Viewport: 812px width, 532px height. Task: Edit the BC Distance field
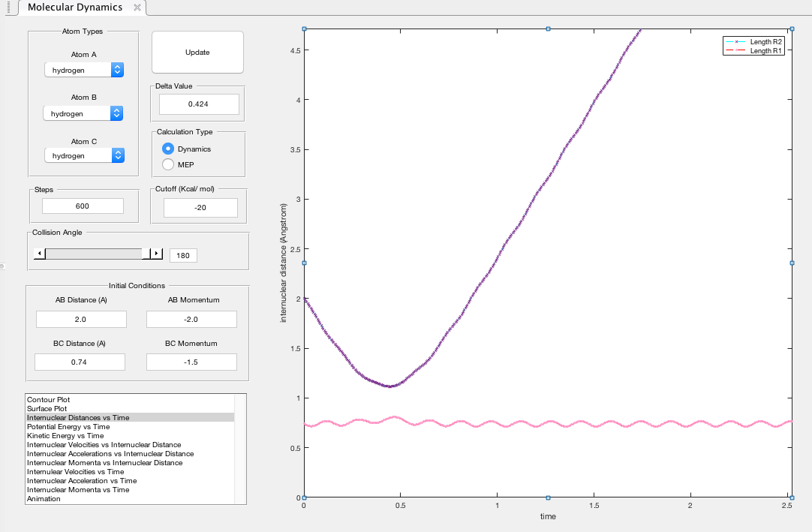coord(80,362)
